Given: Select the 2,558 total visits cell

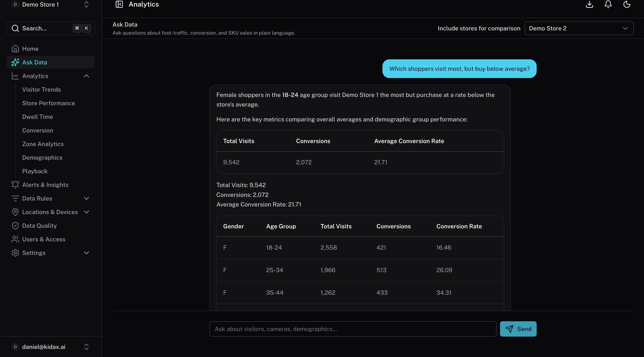Looking at the screenshot, I should pyautogui.click(x=328, y=247).
